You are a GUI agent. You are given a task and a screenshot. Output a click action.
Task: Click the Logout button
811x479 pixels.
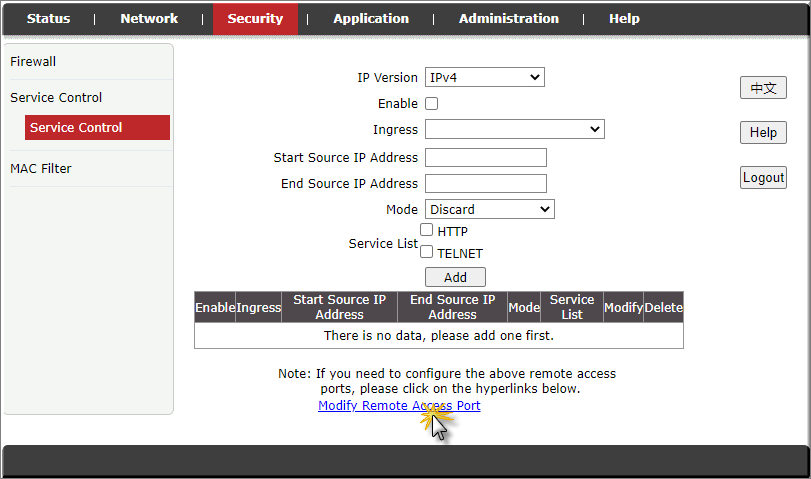[763, 178]
